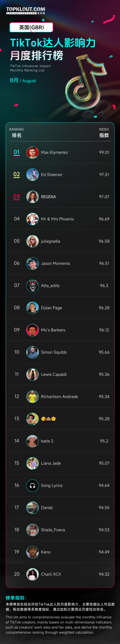Click the Powerpuff cartoon avatar at rank 13

[x=32, y=419]
